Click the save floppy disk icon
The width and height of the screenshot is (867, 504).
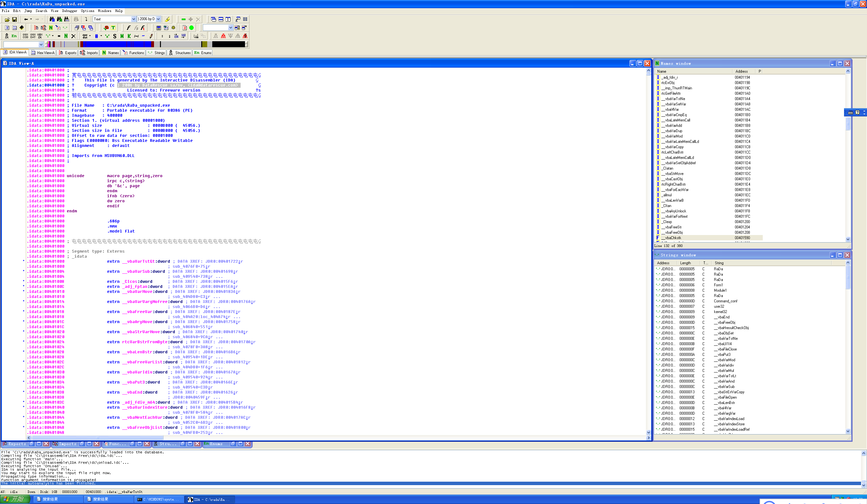tap(14, 19)
